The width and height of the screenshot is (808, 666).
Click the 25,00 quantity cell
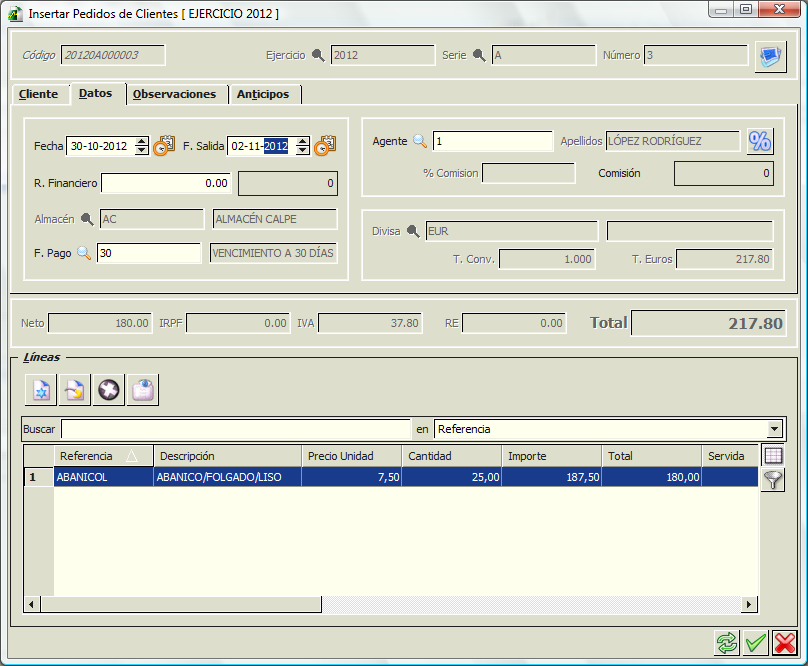(x=451, y=477)
